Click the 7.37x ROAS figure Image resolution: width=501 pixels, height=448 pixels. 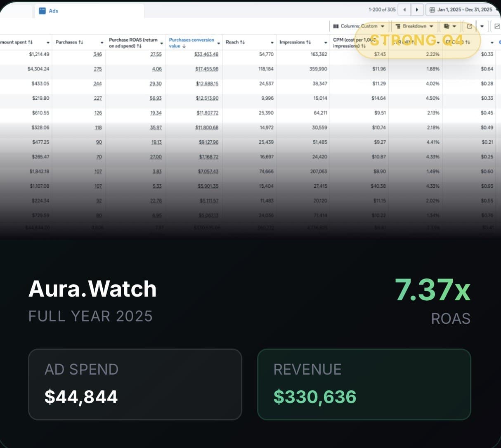432,290
